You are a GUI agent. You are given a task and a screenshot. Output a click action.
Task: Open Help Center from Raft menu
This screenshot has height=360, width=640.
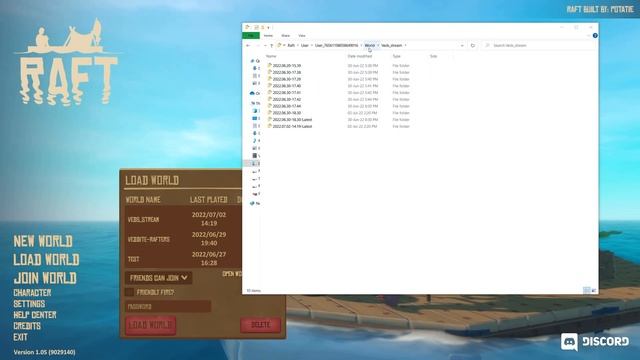point(35,315)
